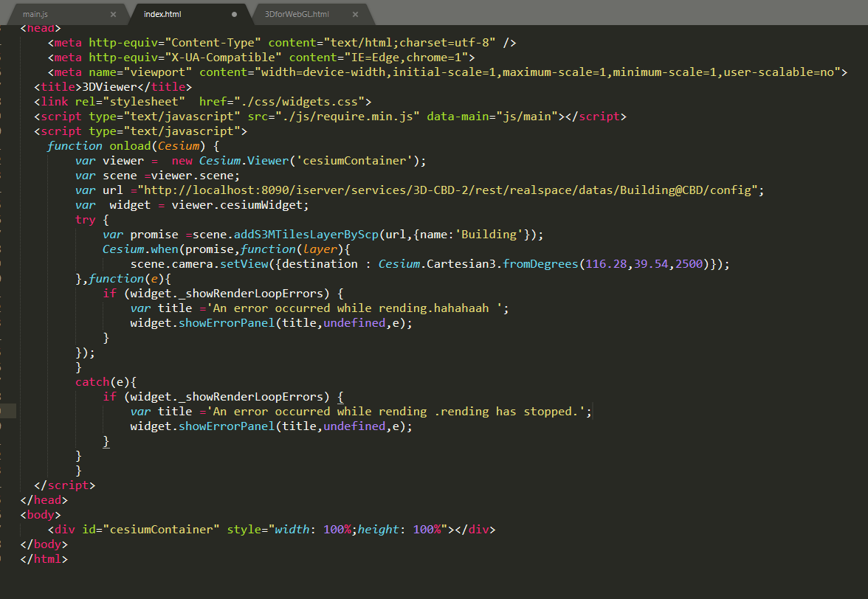Click the closing </head> tag
The height and width of the screenshot is (599, 868).
(44, 500)
